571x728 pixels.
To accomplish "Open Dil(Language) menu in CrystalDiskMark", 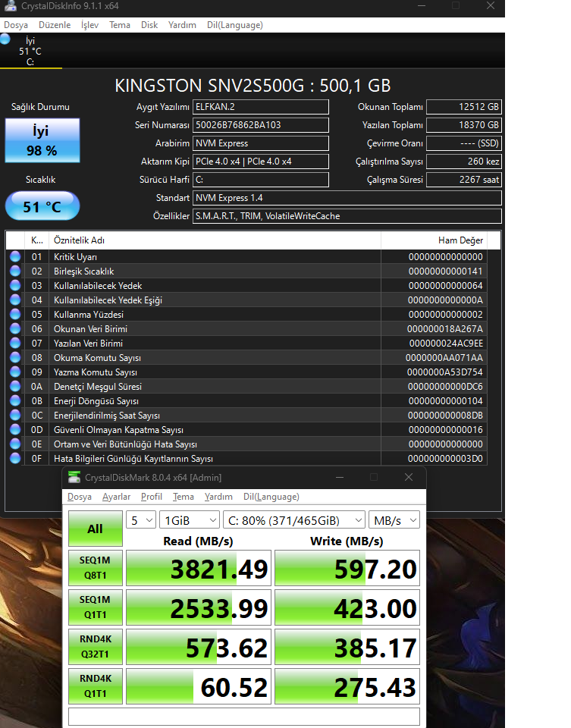I will click(271, 497).
